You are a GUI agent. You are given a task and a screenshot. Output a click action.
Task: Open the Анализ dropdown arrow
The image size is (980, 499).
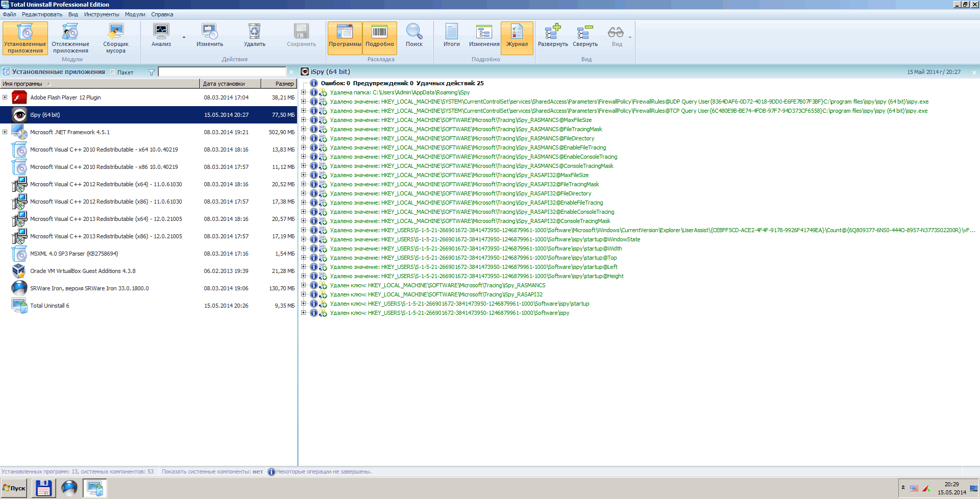[184, 37]
